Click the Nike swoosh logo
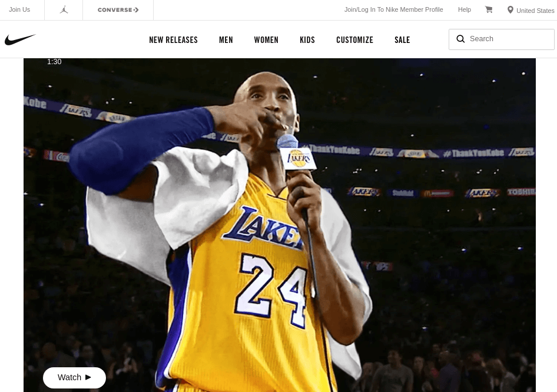The height and width of the screenshot is (392, 557). point(20,39)
